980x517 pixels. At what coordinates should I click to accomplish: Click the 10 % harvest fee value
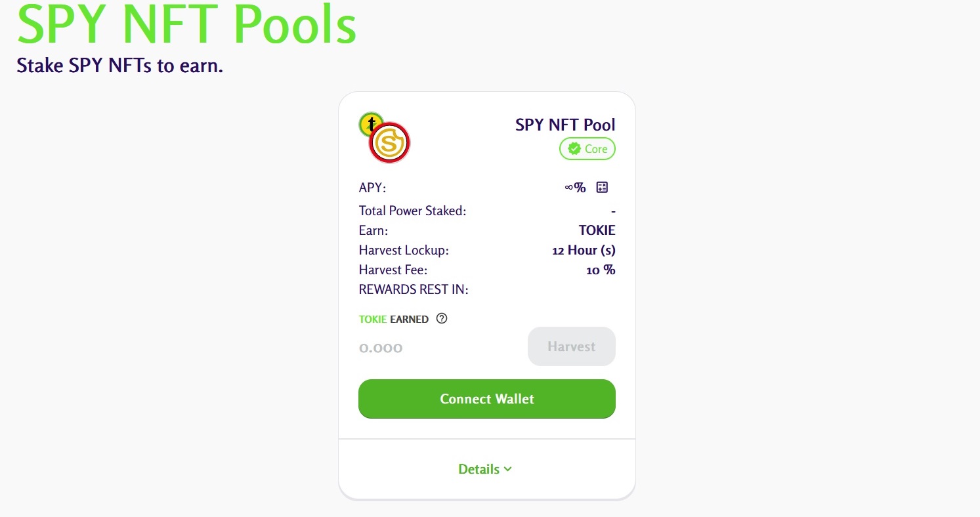(x=601, y=270)
